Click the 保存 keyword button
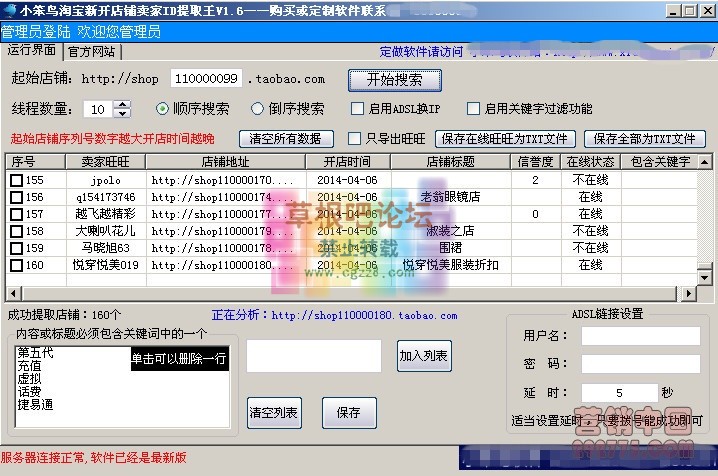Screen dimensions: 718x476 pyautogui.click(x=349, y=413)
